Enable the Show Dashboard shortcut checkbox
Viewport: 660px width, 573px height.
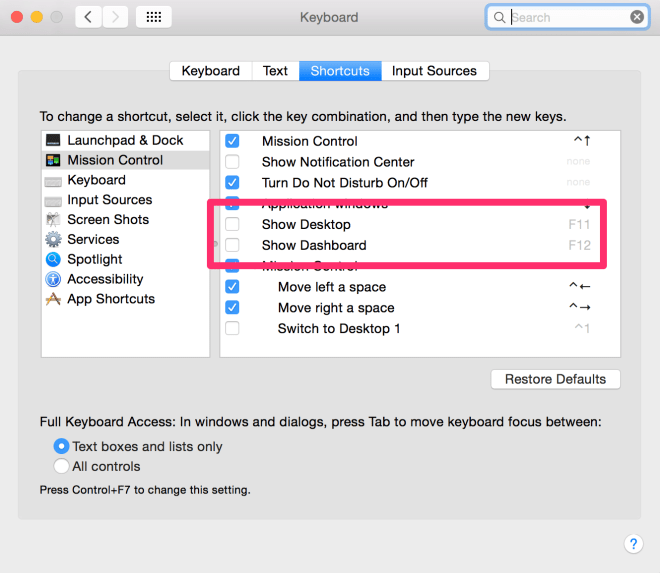[232, 245]
